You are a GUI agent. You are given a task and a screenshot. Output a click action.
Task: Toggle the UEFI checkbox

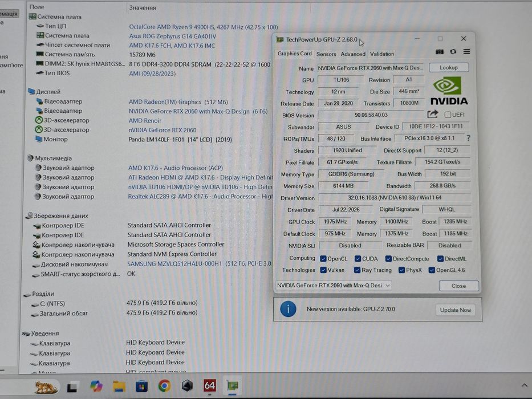[448, 115]
